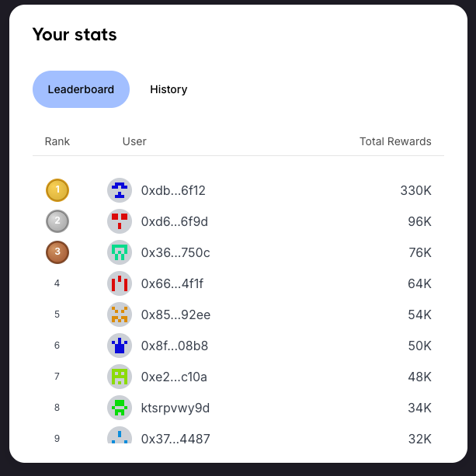This screenshot has width=476, height=476.
Task: Open the ktsrpvwy9d username
Action: tap(175, 408)
